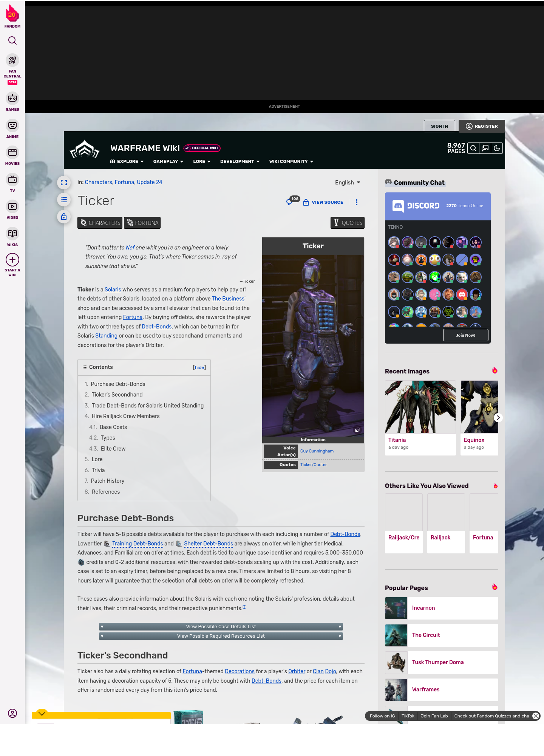Screen dimensions: 544x756
Task: Open the Credits icon in paragraph
Action: click(81, 562)
